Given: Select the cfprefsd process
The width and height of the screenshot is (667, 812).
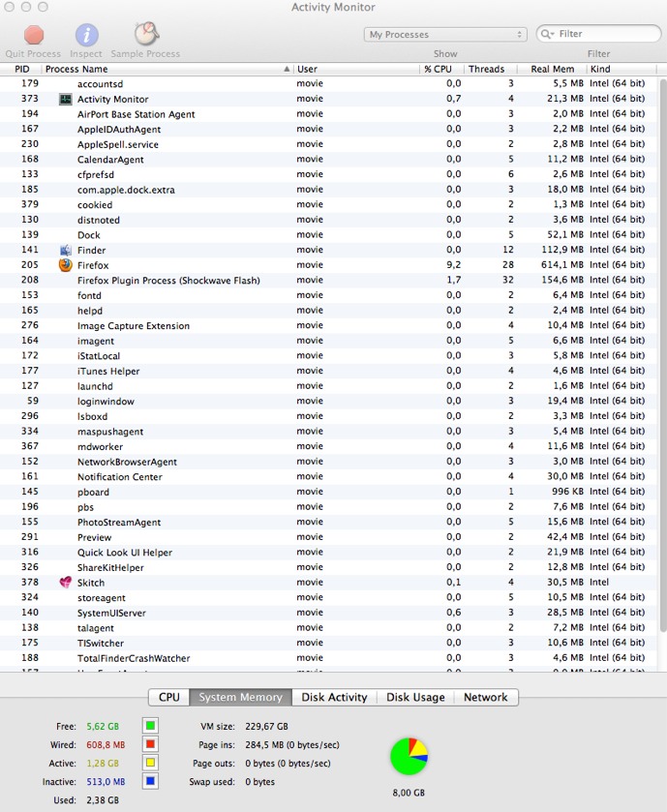Looking at the screenshot, I should [x=329, y=174].
